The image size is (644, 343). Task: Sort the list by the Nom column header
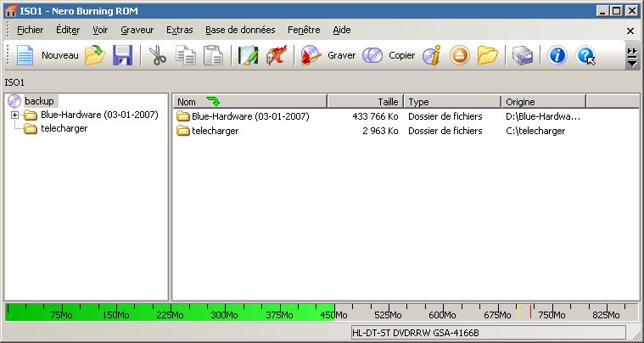click(x=250, y=102)
